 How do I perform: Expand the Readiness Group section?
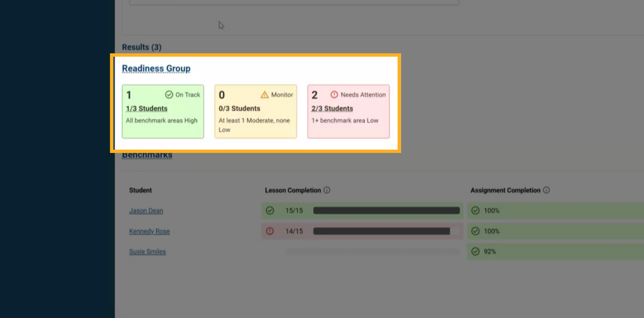point(156,68)
